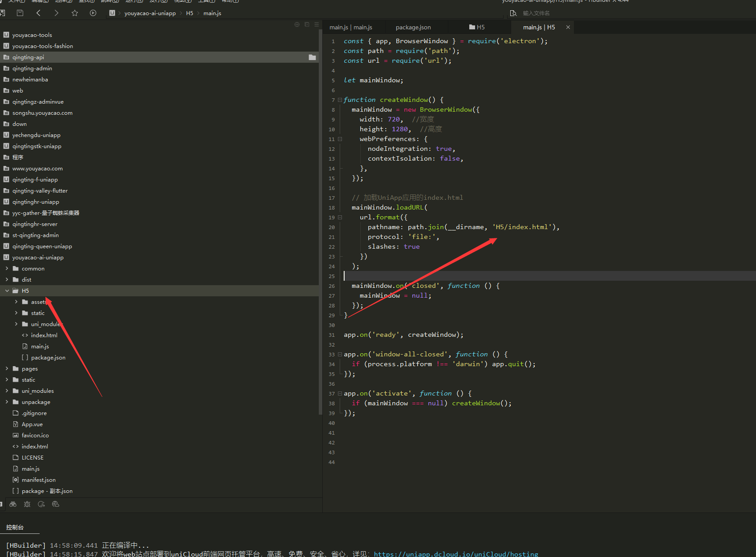Open the favicon.ico file
This screenshot has width=756, height=557.
(x=35, y=435)
